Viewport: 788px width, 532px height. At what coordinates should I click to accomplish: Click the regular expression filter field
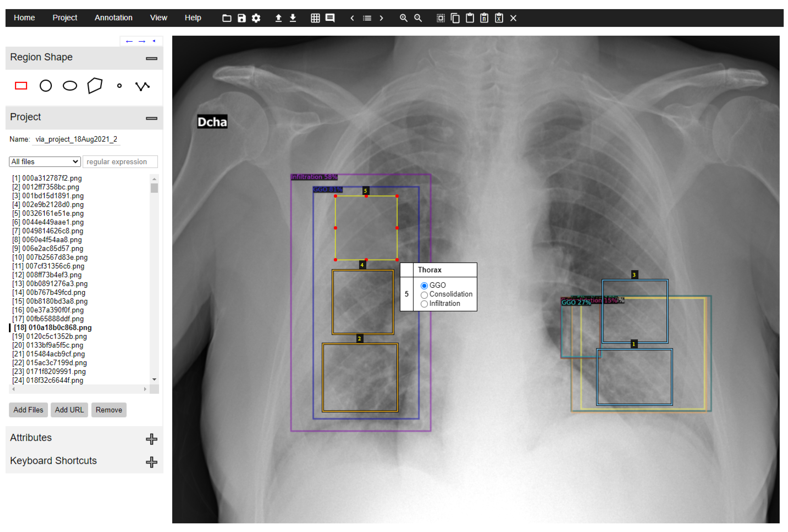(x=120, y=162)
